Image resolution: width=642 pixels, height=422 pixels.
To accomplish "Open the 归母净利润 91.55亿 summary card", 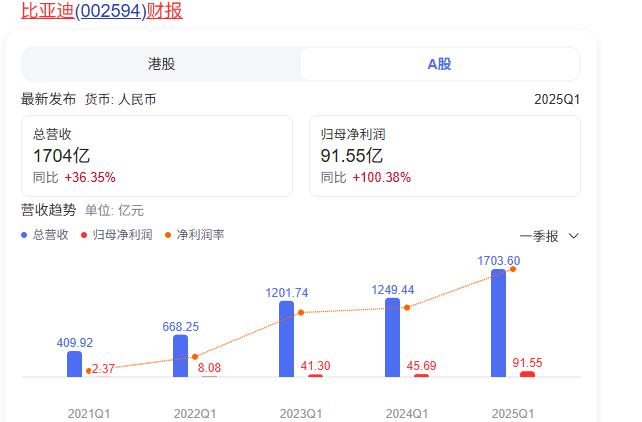I will pos(445,156).
